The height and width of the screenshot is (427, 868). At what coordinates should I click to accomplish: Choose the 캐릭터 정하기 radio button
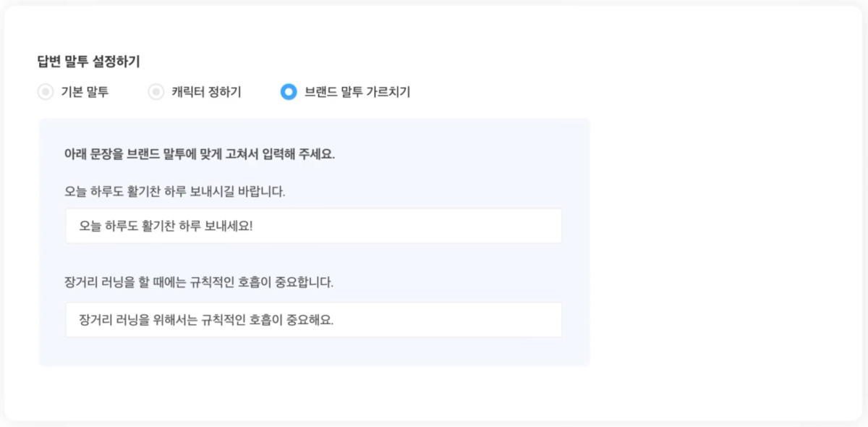click(156, 92)
